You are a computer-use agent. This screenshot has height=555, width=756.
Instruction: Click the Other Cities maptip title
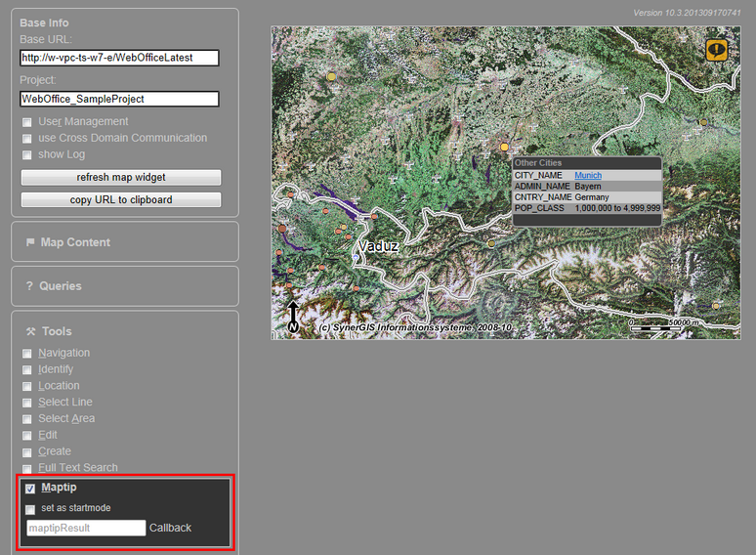click(538, 163)
